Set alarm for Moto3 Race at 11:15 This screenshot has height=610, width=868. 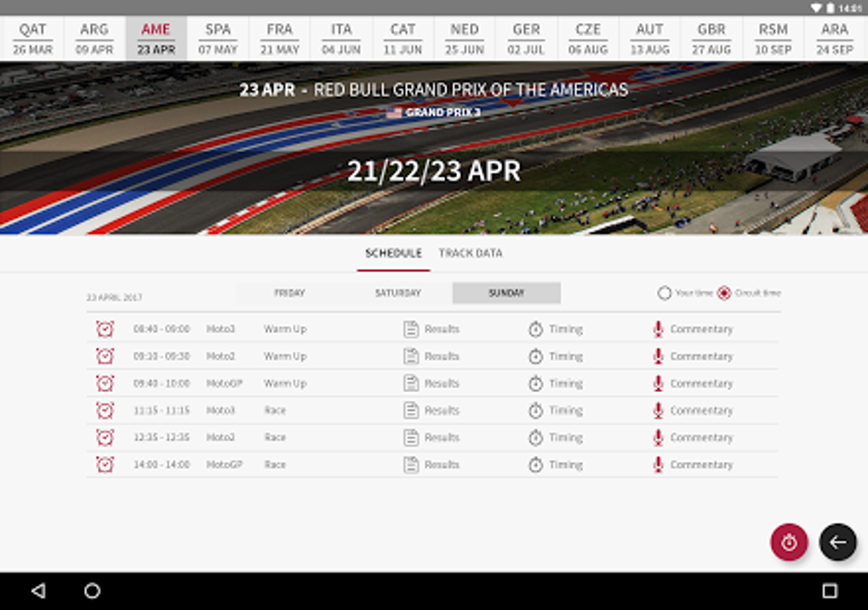(105, 410)
